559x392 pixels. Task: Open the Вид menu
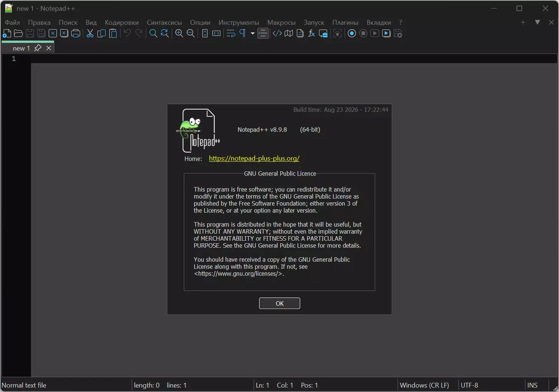pos(91,22)
